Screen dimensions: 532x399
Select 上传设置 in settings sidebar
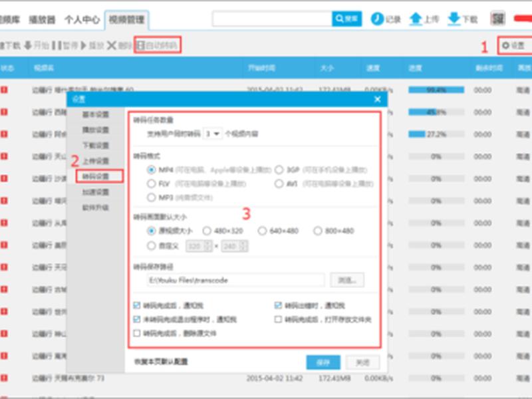click(x=95, y=161)
